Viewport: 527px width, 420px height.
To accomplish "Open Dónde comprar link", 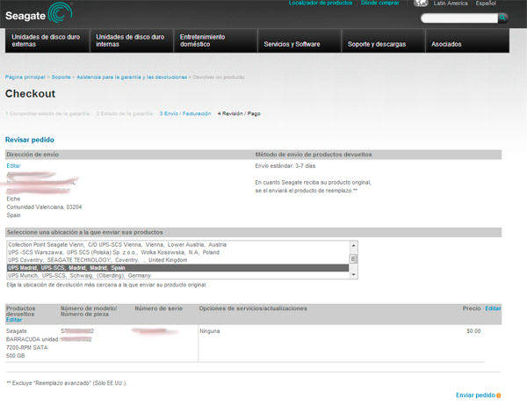I will (x=380, y=3).
